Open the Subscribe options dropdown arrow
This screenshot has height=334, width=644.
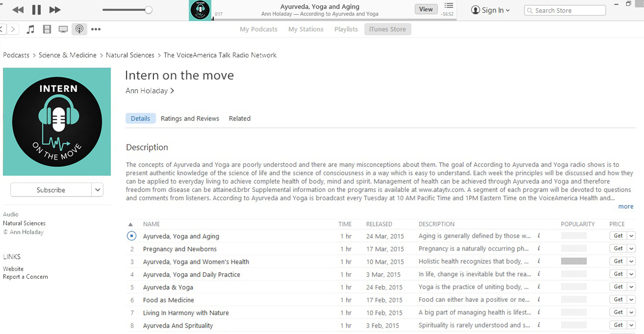pyautogui.click(x=97, y=190)
